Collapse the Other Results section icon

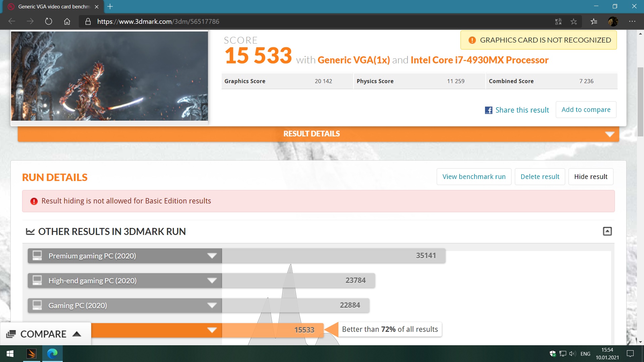click(607, 231)
